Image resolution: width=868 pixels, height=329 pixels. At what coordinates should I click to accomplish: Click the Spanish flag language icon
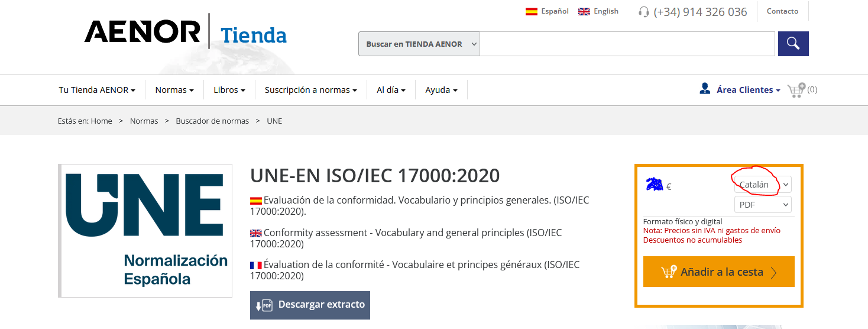(x=531, y=11)
